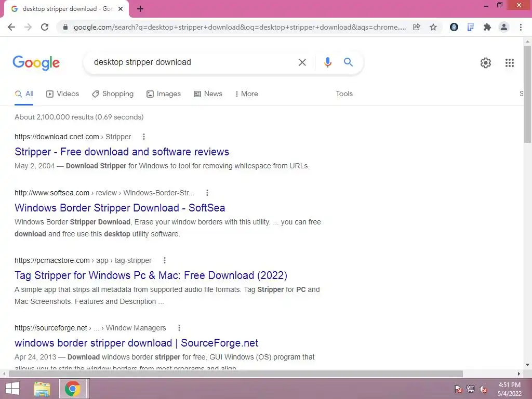This screenshot has height=399, width=532.
Task: Click the About 2,100,000 results text
Action: coord(79,117)
